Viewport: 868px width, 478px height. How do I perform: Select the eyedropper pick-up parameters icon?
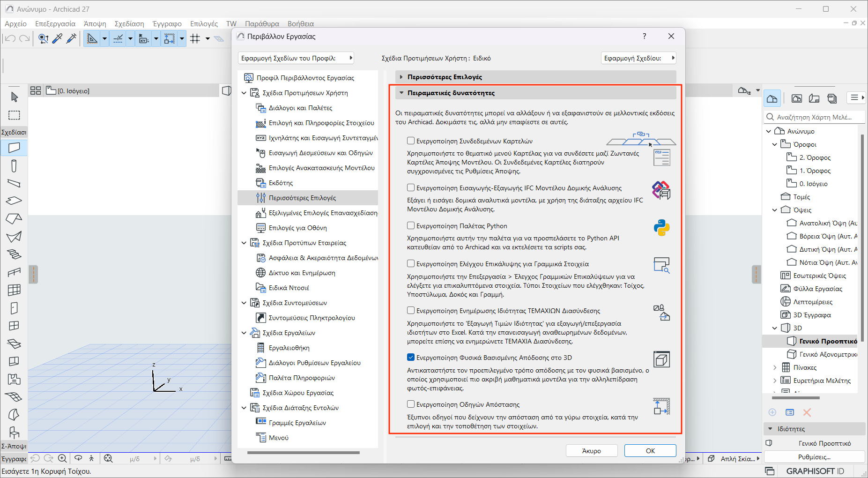[57, 39]
